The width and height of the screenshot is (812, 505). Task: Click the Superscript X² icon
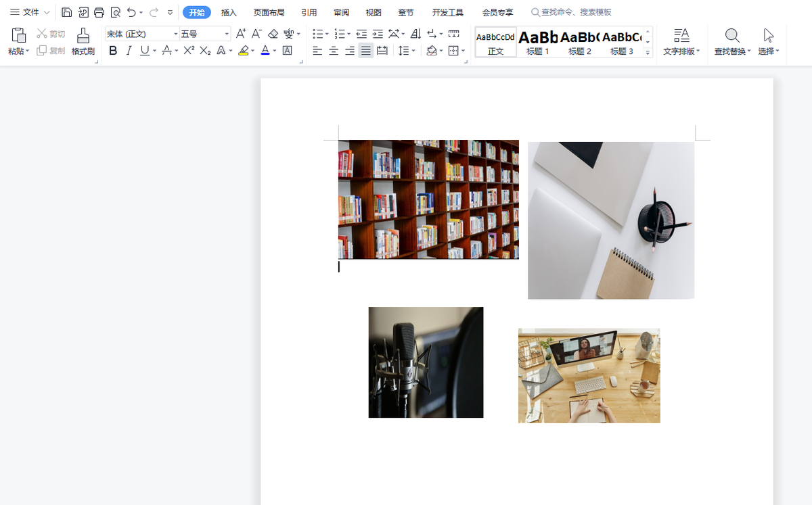click(189, 51)
